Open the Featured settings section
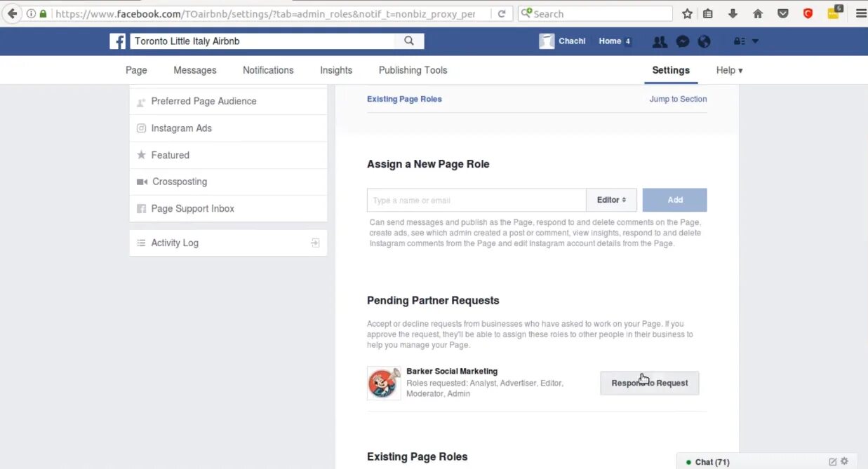 pyautogui.click(x=228, y=155)
